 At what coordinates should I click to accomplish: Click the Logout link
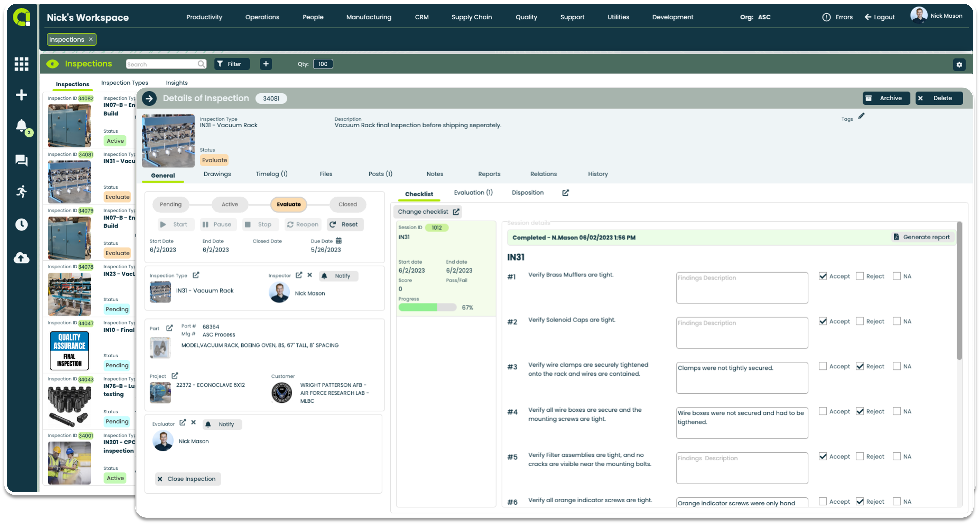pyautogui.click(x=880, y=17)
